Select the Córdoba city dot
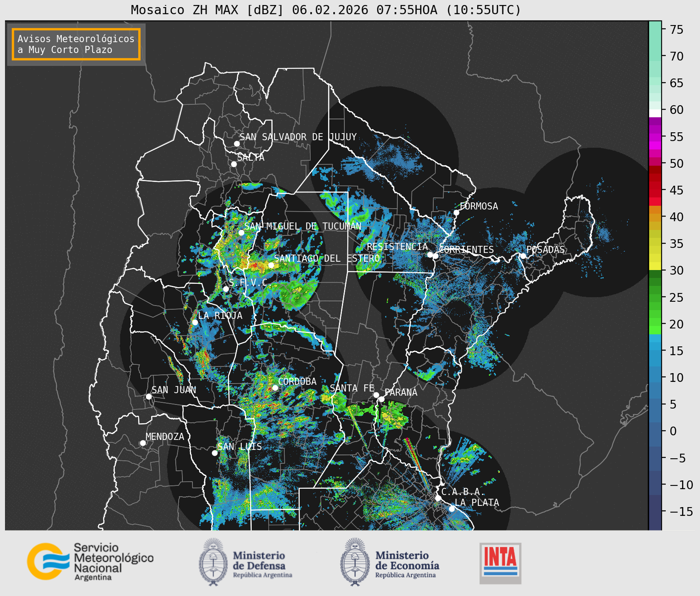700x596 pixels. 275,388
